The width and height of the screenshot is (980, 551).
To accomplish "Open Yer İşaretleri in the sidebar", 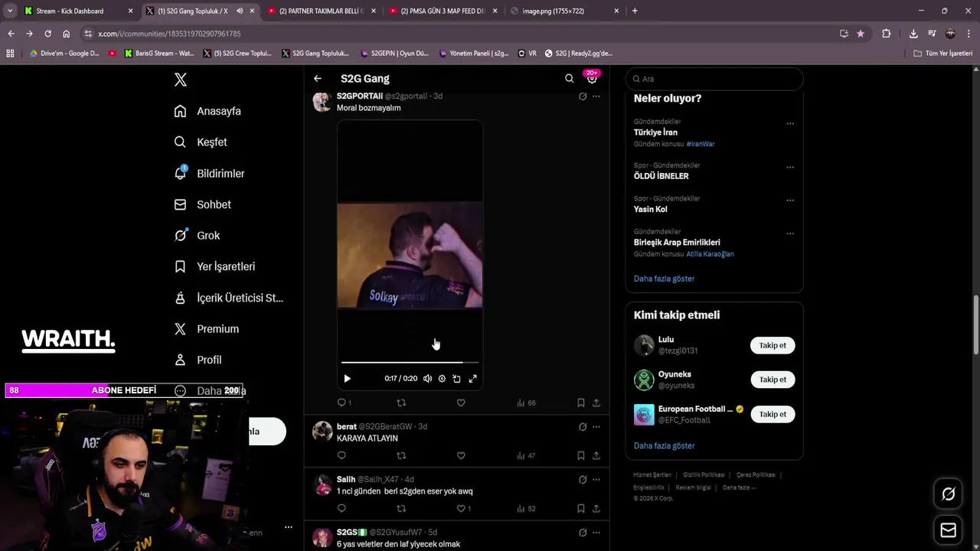I will pos(214,266).
